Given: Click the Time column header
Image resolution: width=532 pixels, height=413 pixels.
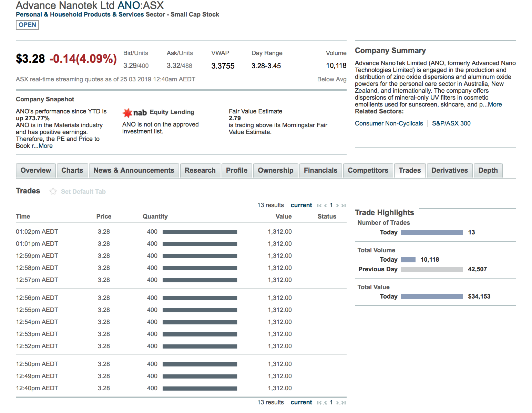Looking at the screenshot, I should pos(23,216).
